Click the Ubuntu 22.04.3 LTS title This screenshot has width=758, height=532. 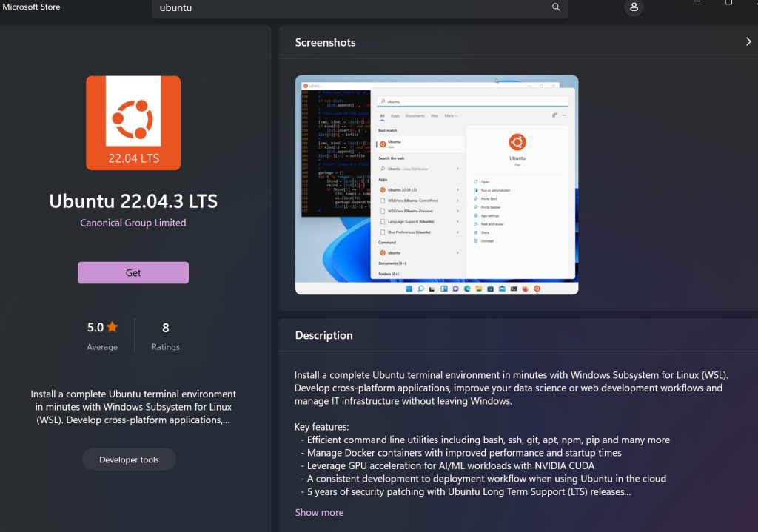click(133, 201)
